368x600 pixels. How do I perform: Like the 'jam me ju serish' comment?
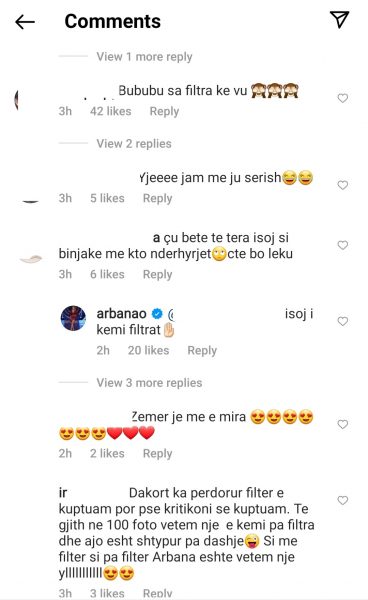(342, 185)
